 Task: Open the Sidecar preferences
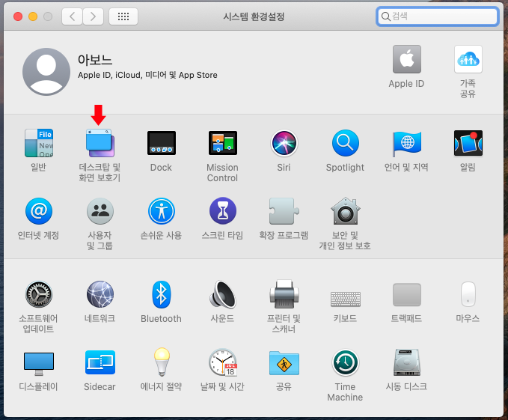point(100,362)
